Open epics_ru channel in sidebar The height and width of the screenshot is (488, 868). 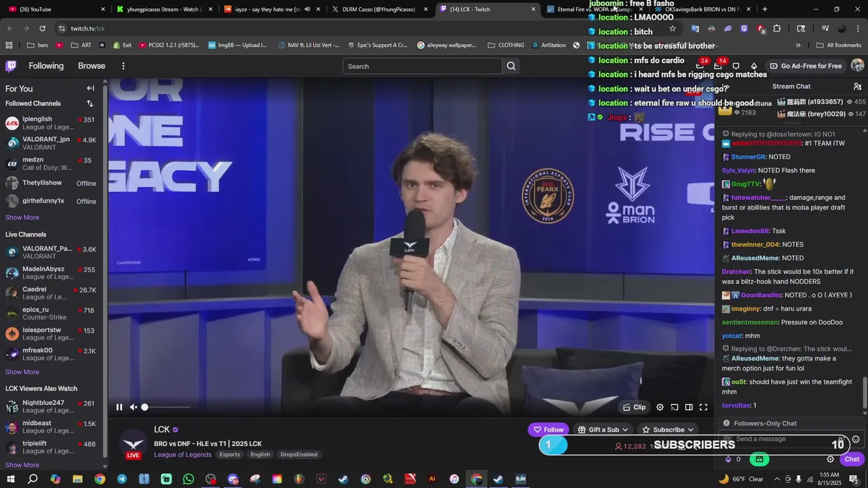51,313
